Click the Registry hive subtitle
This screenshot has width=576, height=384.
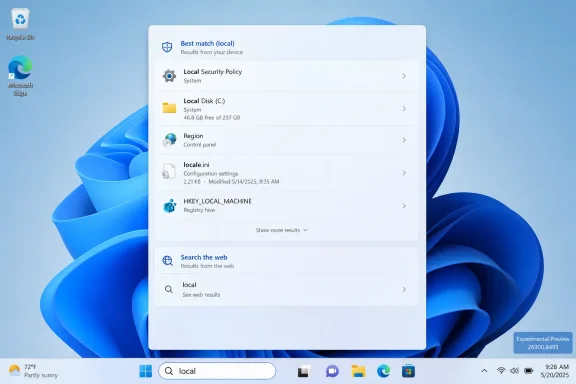199,210
